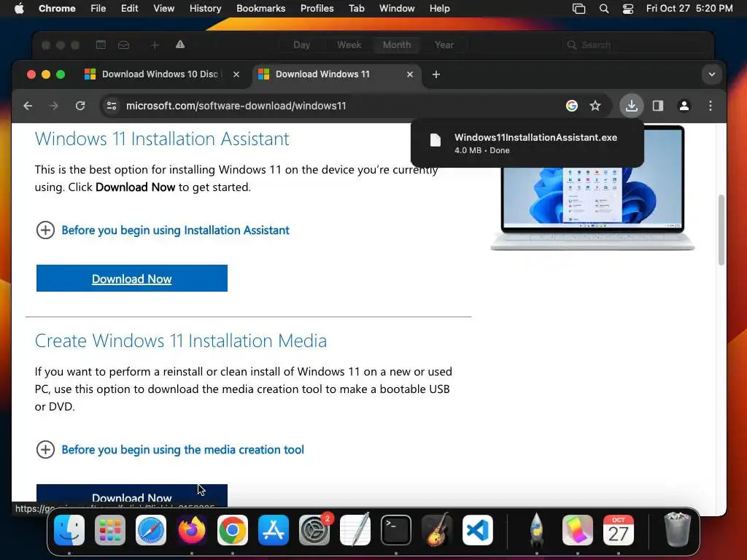The image size is (747, 560).
Task: Open Safari from the Dock
Action: click(x=151, y=530)
